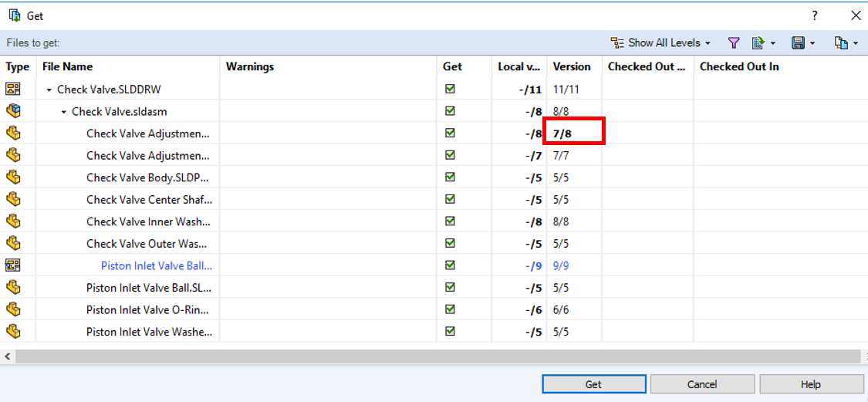Click the Get dialog title icon

coord(15,15)
